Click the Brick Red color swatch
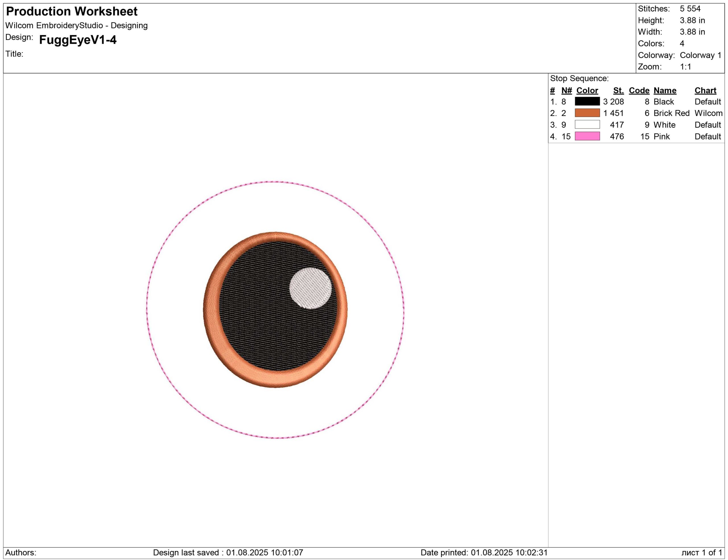Viewport: 728px width, 560px height. click(x=587, y=113)
